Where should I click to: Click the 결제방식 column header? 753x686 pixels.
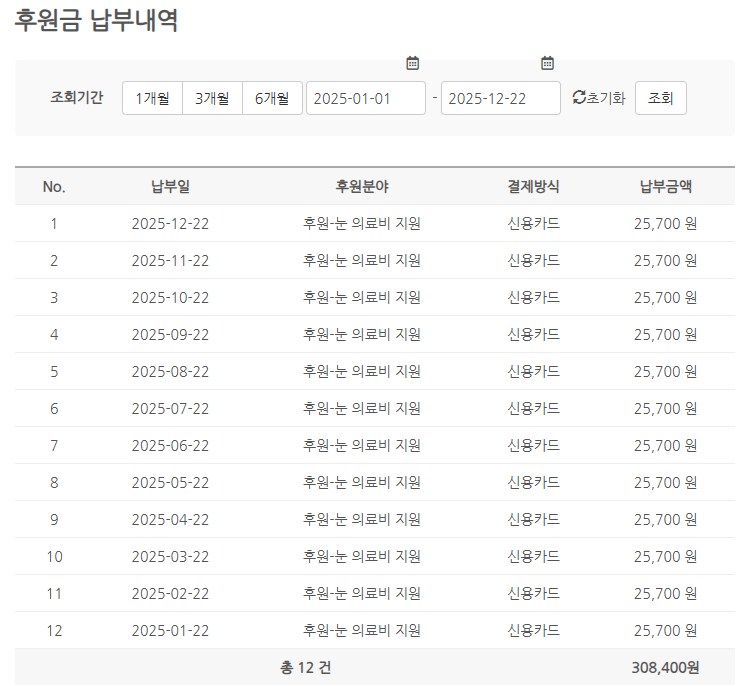(534, 186)
